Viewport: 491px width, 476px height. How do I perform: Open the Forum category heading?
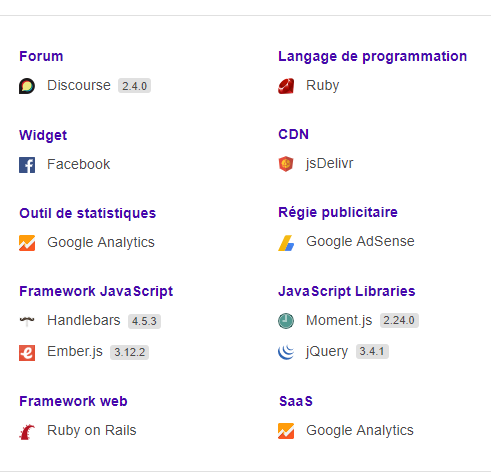(x=41, y=56)
